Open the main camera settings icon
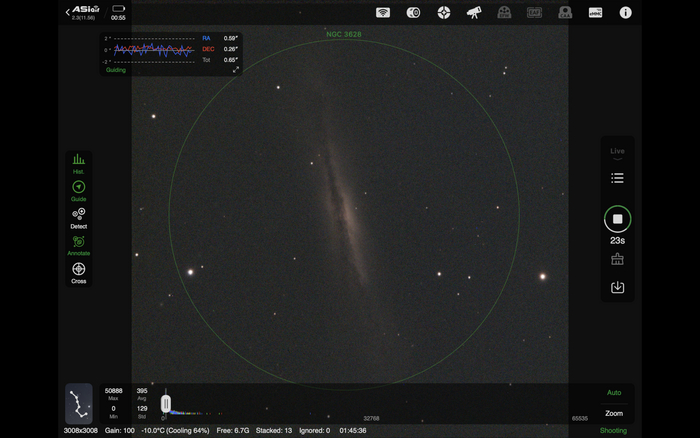The image size is (700, 438). (x=413, y=13)
